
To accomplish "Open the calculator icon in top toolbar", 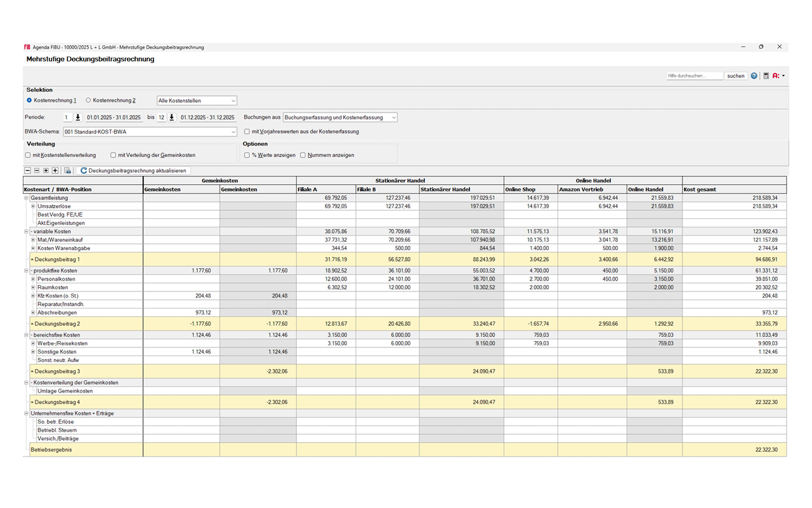I will [766, 76].
